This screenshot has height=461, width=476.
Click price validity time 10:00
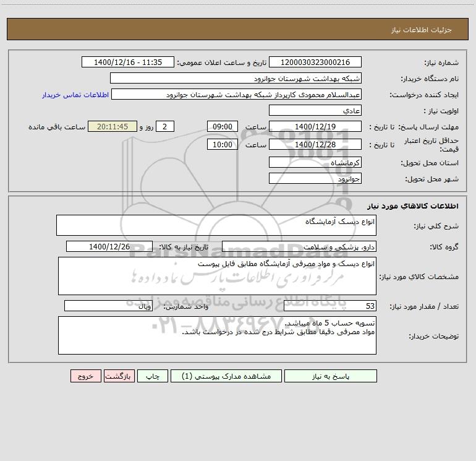[x=222, y=144]
